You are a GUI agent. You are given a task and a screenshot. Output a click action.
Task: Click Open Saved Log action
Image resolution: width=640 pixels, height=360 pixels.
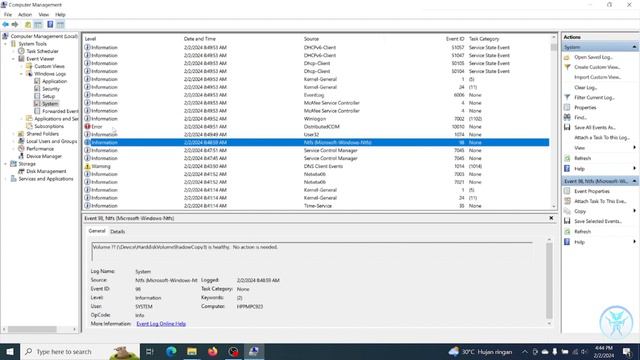593,57
